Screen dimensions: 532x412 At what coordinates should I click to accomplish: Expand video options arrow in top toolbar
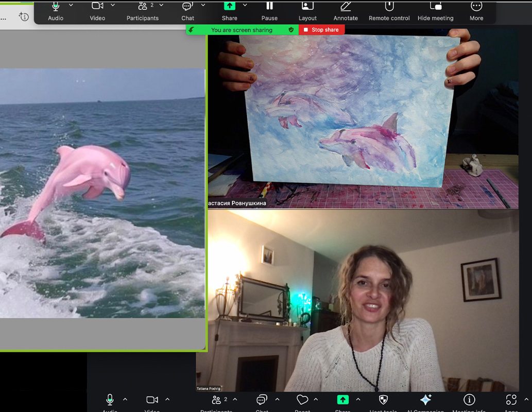tap(112, 5)
